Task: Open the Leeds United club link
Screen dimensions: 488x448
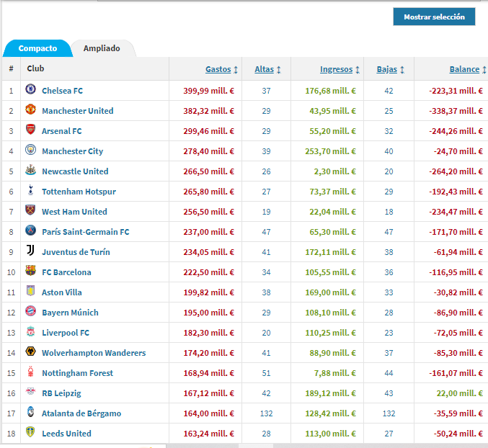Action: coord(66,434)
